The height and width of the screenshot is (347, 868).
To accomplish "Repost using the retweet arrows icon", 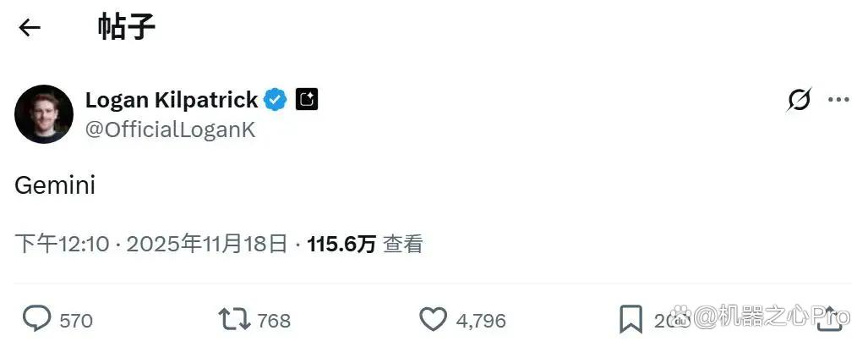I will [233, 320].
